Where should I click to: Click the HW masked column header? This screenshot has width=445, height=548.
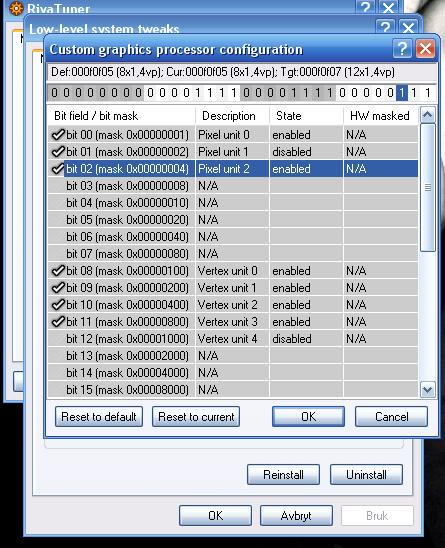click(x=381, y=116)
